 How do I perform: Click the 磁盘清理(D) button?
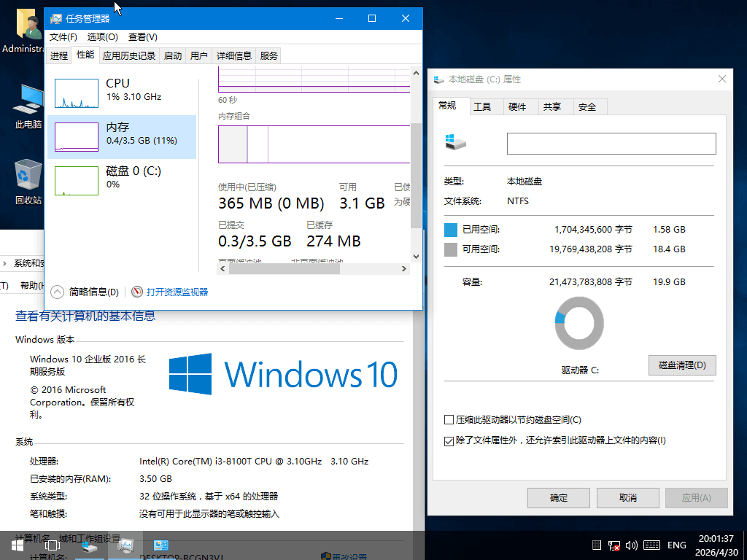point(682,365)
